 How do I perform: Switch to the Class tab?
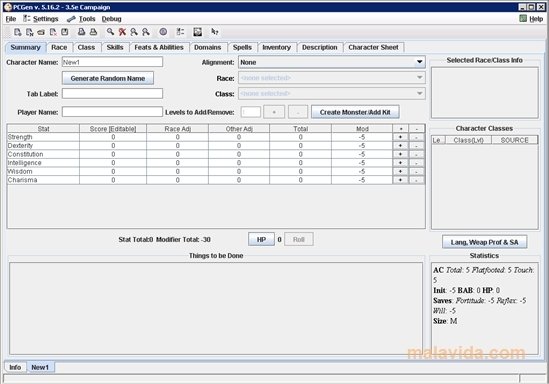click(86, 47)
